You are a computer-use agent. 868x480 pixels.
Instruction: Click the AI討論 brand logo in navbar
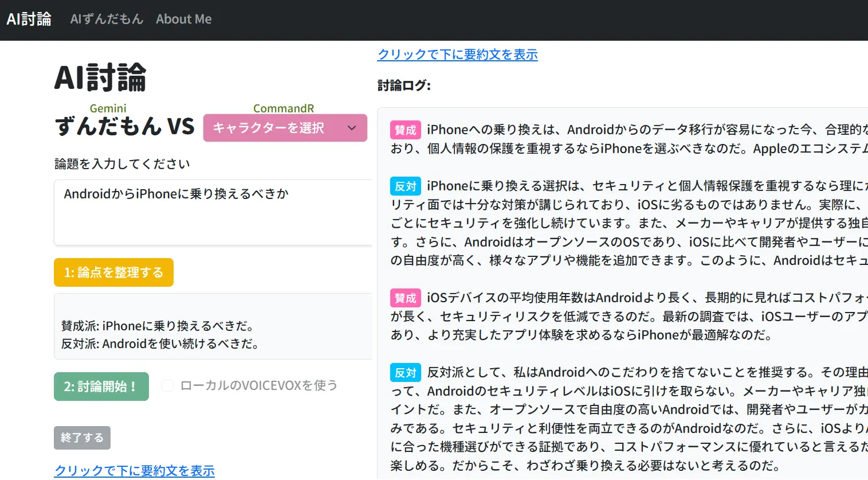pos(29,19)
